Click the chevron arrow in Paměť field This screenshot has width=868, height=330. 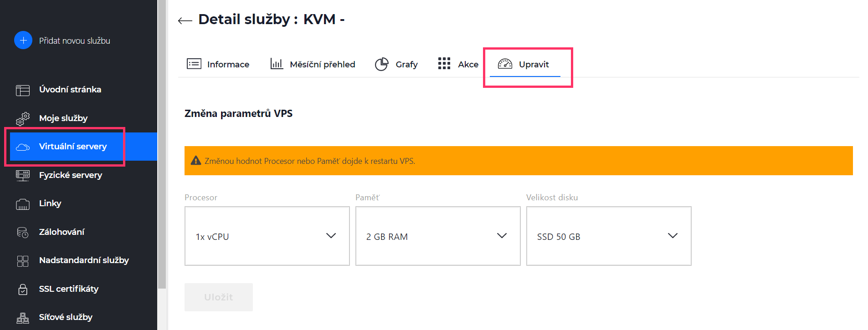tap(502, 235)
